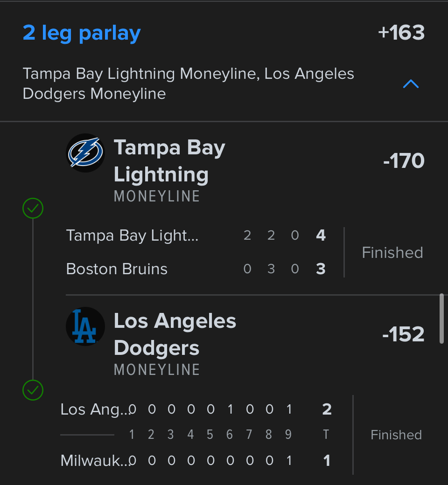
Task: Open Los Angeles Dodgers team name heading
Action: [x=175, y=334]
